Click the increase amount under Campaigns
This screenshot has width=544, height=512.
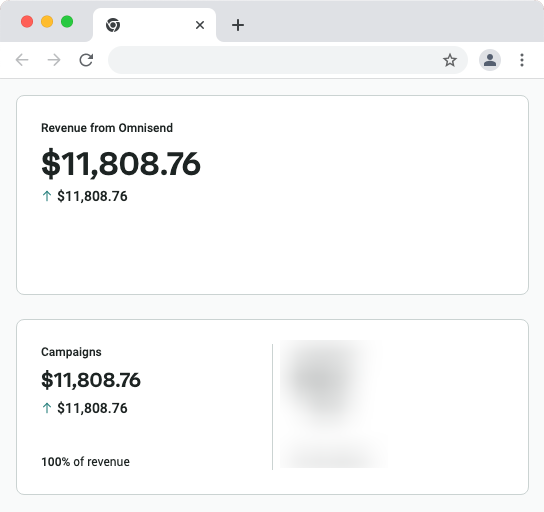click(92, 408)
